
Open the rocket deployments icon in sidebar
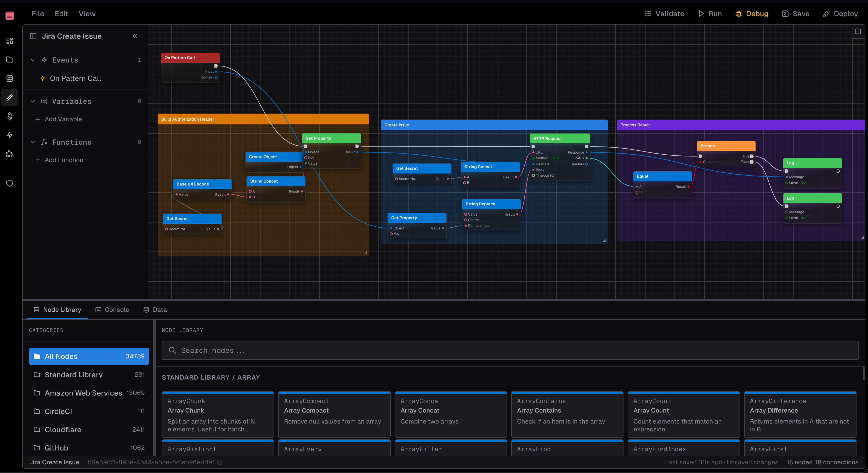10,116
